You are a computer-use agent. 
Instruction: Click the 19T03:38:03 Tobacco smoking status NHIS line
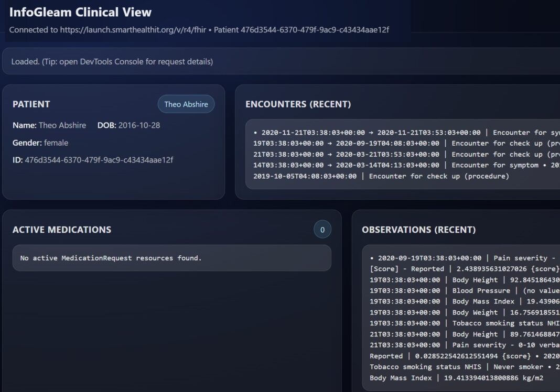(465, 323)
